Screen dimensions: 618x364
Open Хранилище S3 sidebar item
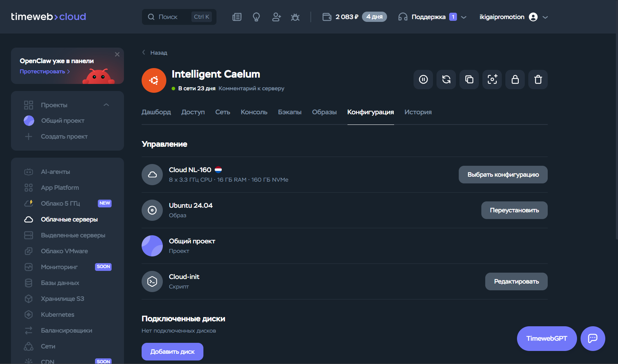[62, 299]
